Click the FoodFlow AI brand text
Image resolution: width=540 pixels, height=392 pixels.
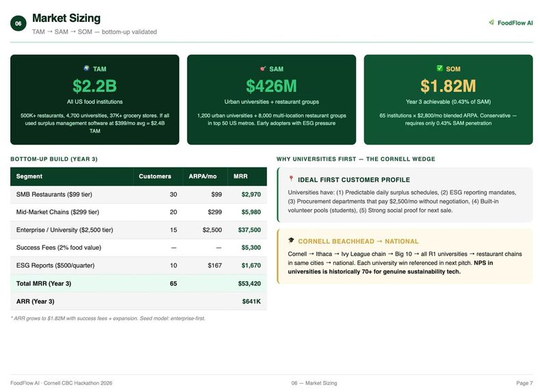[515, 23]
